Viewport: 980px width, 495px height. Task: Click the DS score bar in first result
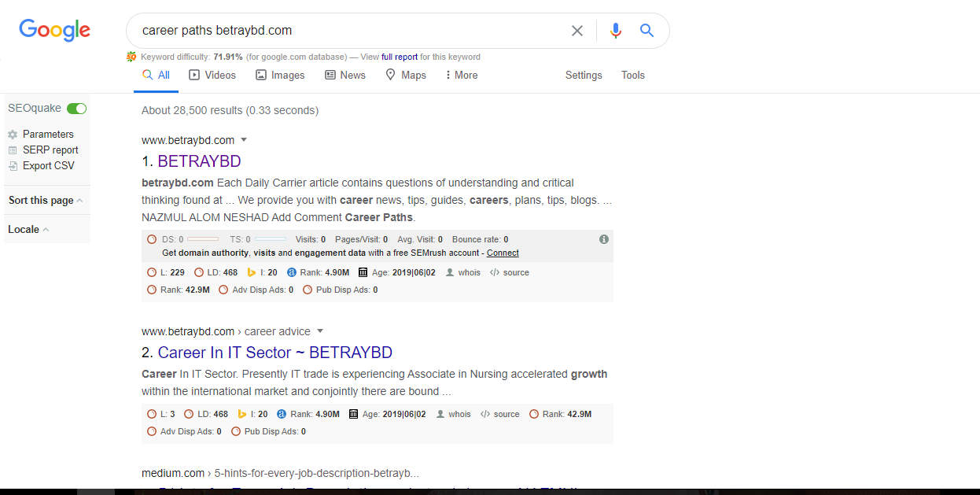(x=203, y=239)
